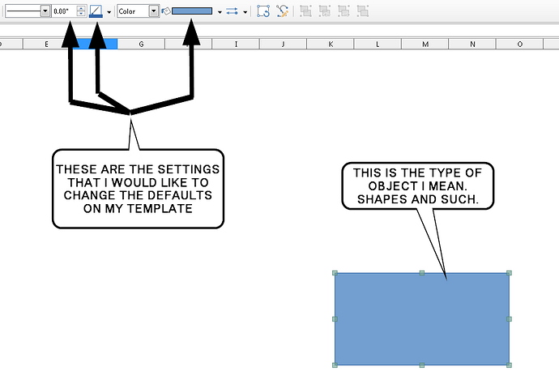
Task: Click the rectangle's right-middle resize handle
Action: point(509,319)
